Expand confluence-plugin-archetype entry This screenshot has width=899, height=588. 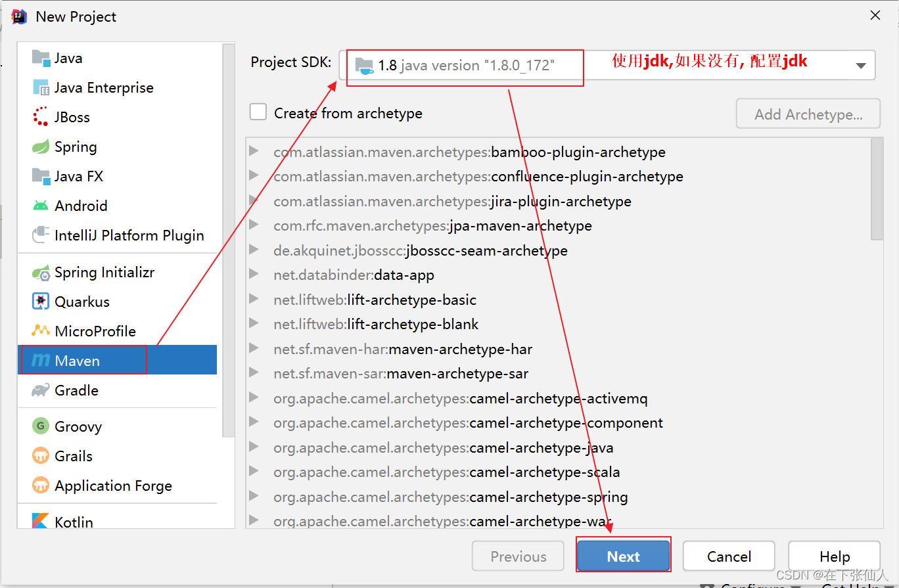tap(254, 175)
